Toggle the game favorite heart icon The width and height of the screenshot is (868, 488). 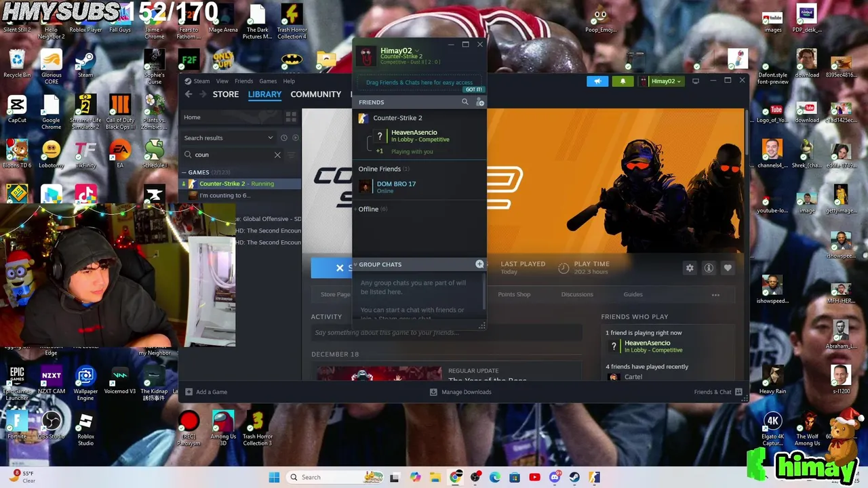click(x=728, y=268)
